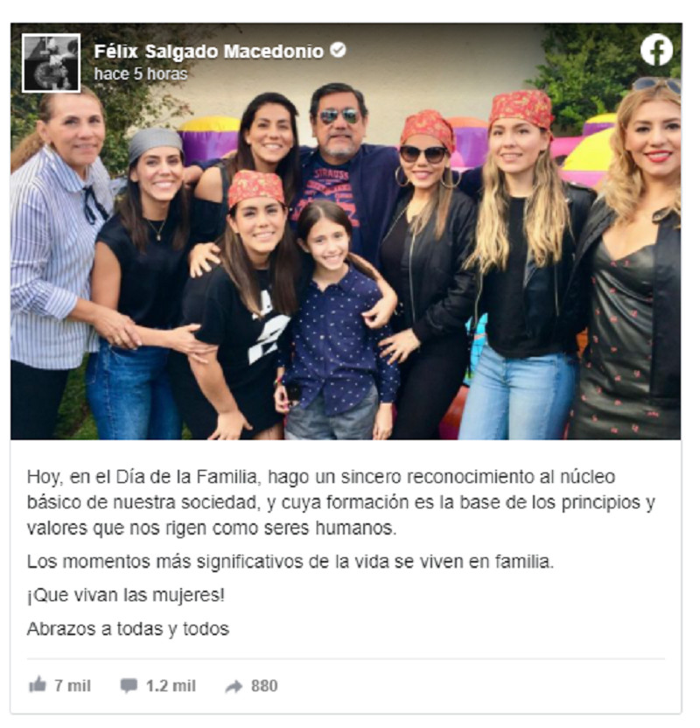Open the family group photo

click(x=346, y=231)
